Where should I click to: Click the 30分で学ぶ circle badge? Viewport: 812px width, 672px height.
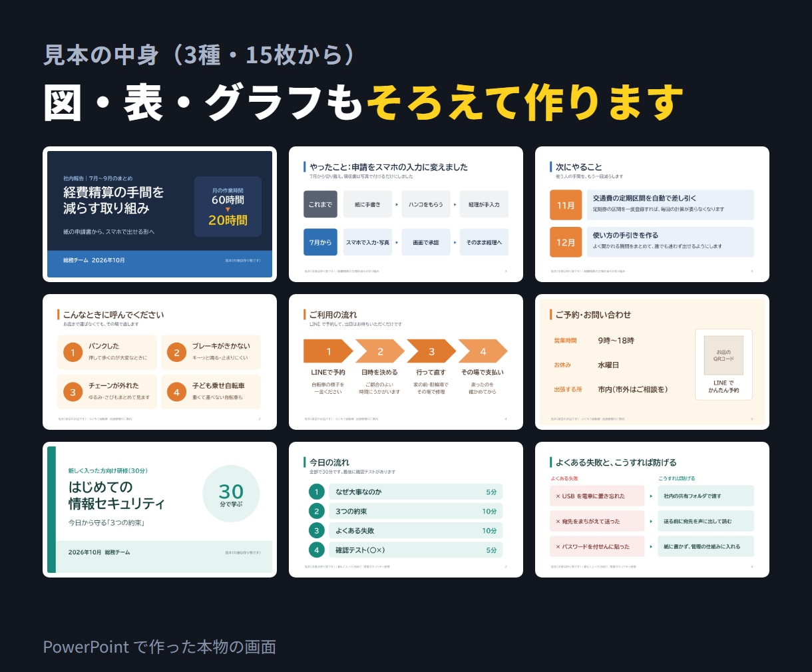point(231,494)
